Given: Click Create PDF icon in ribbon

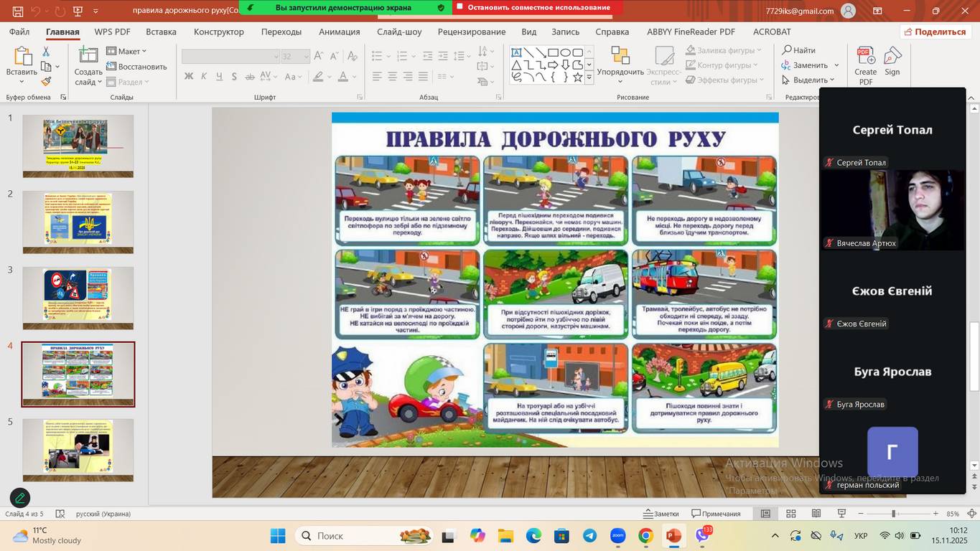Looking at the screenshot, I should tap(865, 65).
